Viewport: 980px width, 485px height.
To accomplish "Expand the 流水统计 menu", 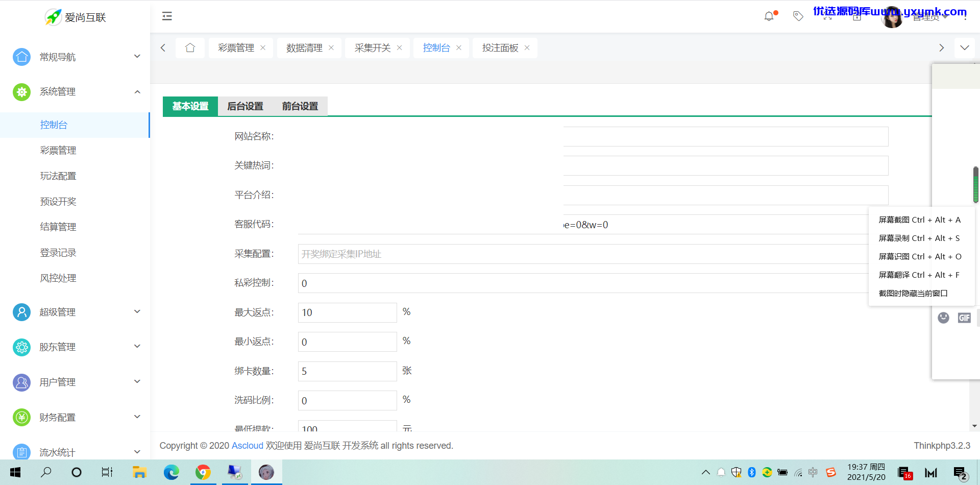I will point(137,452).
